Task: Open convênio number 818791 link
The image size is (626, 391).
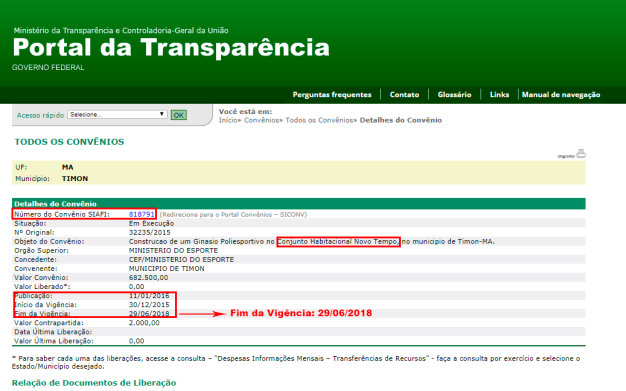Action: coord(141,214)
